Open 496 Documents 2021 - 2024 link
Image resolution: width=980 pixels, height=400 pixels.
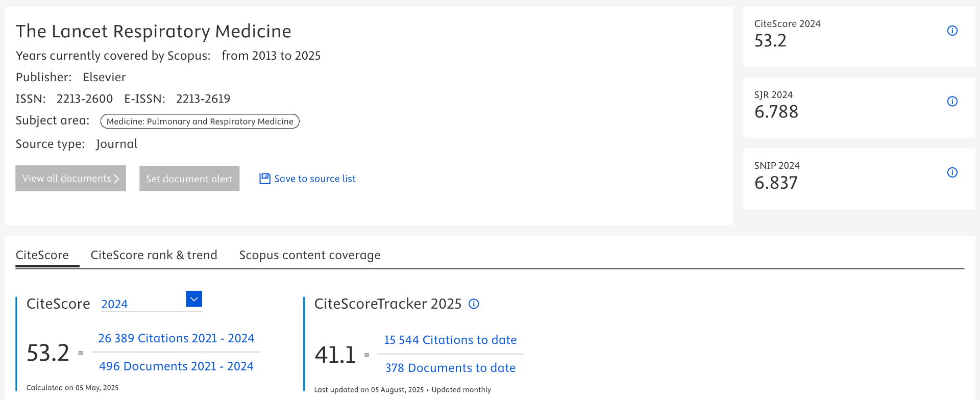[176, 366]
